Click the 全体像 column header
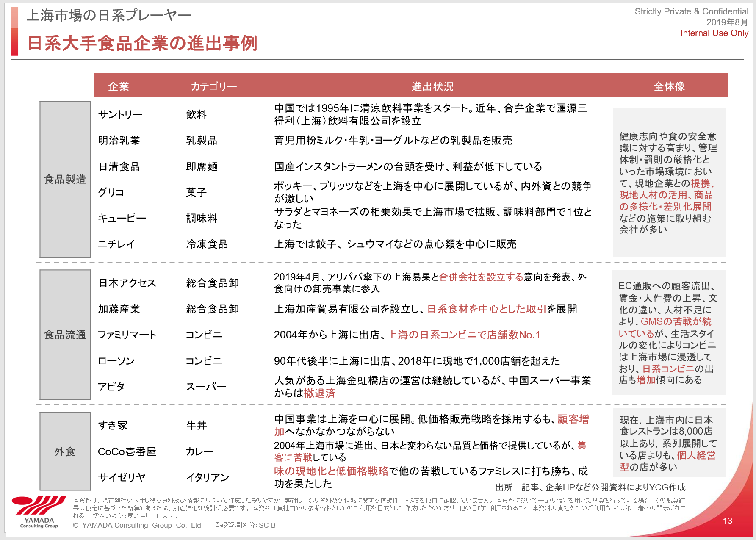The width and height of the screenshot is (756, 540). pos(669,86)
